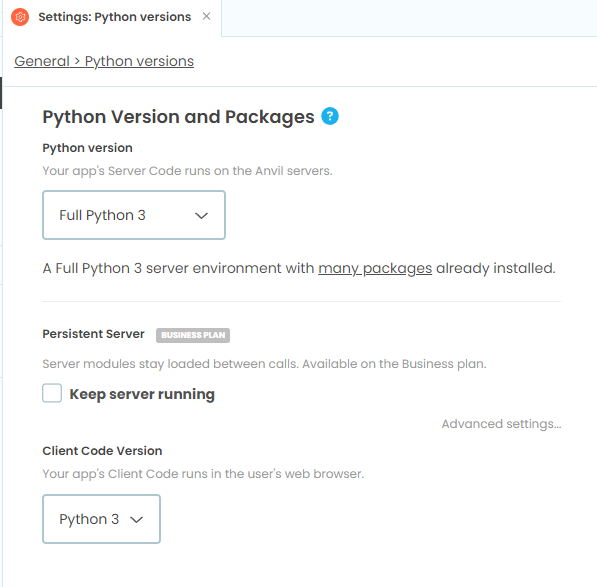Click the 'Persistent Server' label

click(93, 334)
